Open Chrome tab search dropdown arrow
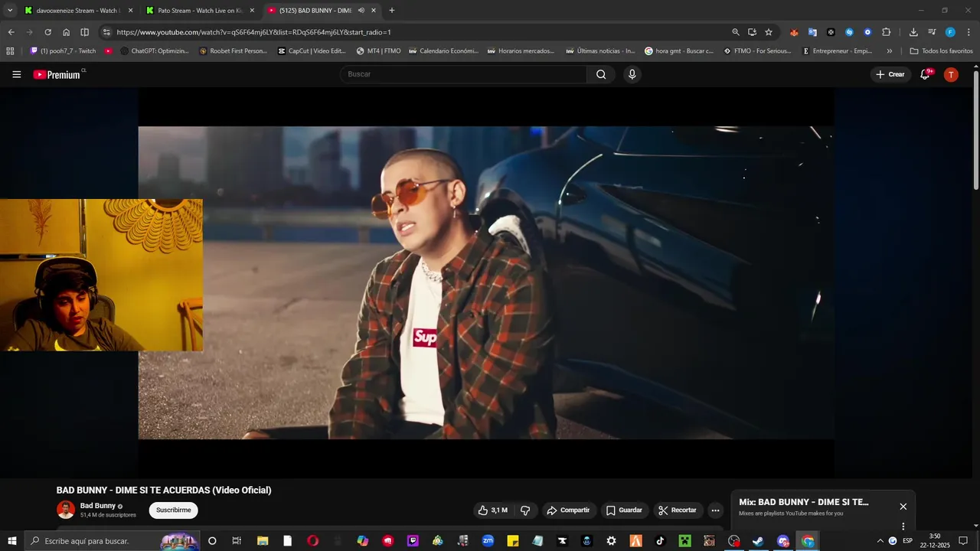980x551 pixels. (10, 11)
